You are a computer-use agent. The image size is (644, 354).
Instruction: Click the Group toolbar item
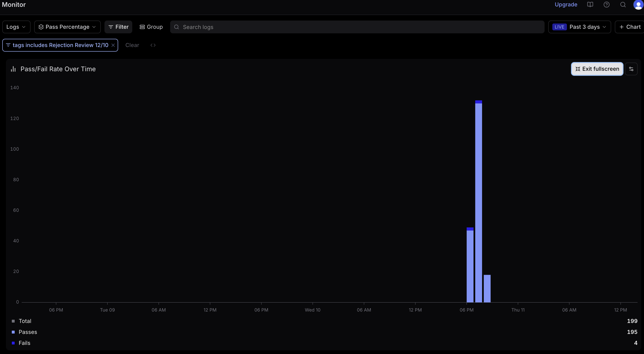pyautogui.click(x=151, y=27)
